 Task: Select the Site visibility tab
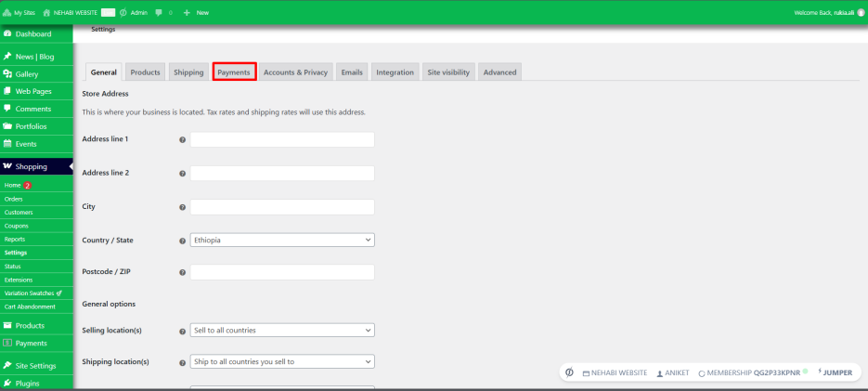[x=448, y=72]
